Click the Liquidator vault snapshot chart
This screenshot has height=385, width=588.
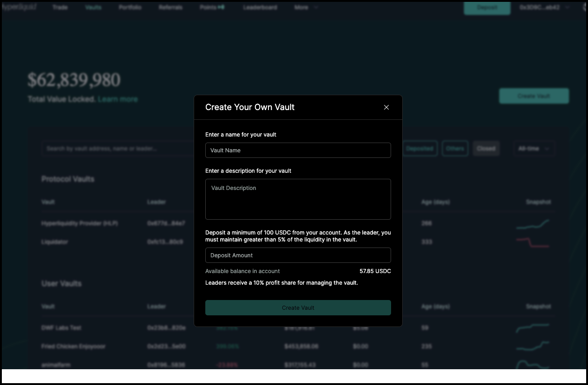click(x=532, y=241)
